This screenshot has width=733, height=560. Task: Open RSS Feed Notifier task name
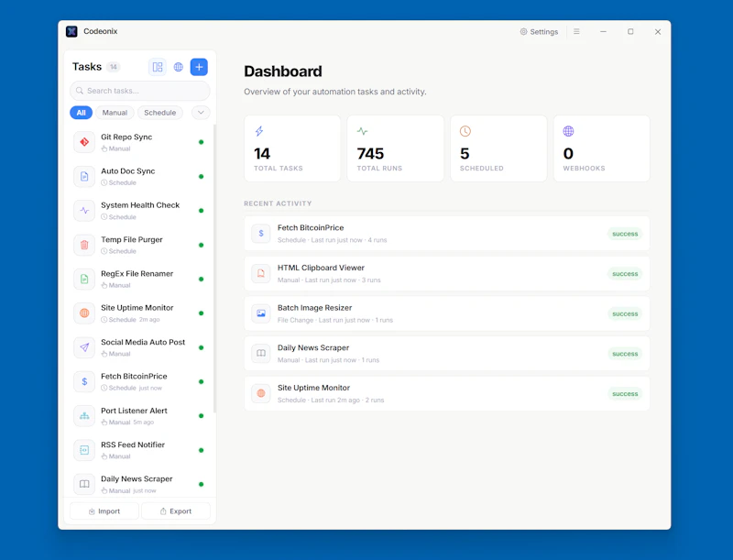[133, 445]
